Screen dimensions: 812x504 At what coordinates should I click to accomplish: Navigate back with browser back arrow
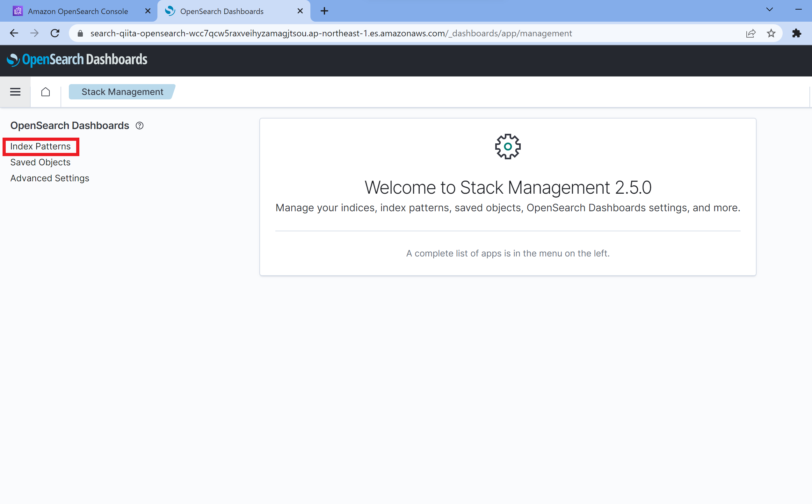tap(14, 33)
